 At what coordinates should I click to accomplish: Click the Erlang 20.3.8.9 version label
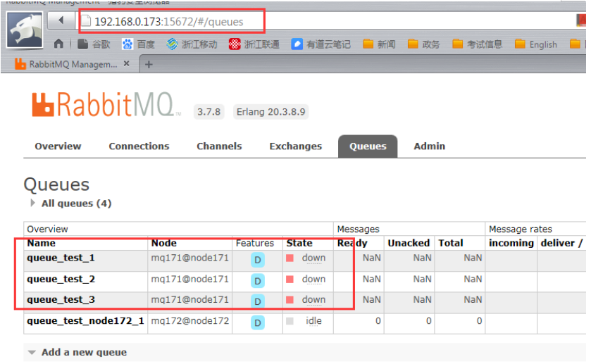pos(270,112)
